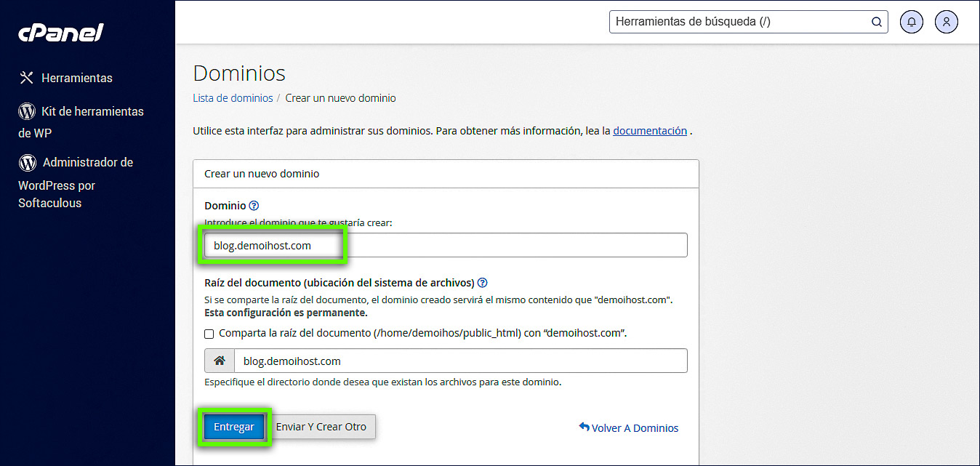The width and height of the screenshot is (980, 466).
Task: Select the Herramientas wrench icon
Action: click(x=26, y=77)
